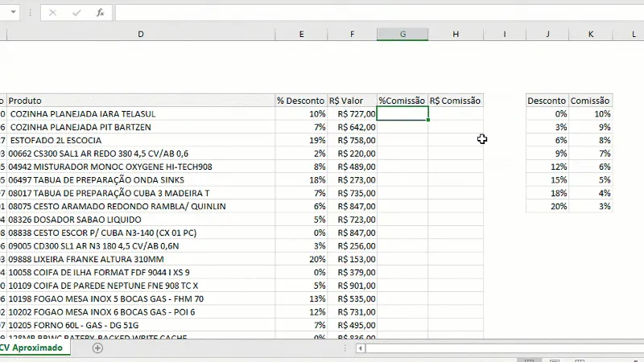The image size is (644, 362).
Task: Select COZINHA PLANEJADA IARA TELASUL cell
Action: [141, 113]
